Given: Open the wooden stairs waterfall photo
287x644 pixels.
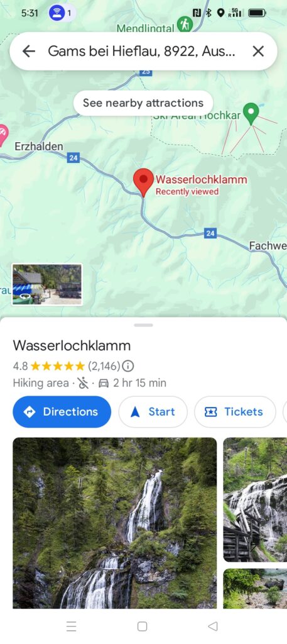Looking at the screenshot, I should click(255, 499).
